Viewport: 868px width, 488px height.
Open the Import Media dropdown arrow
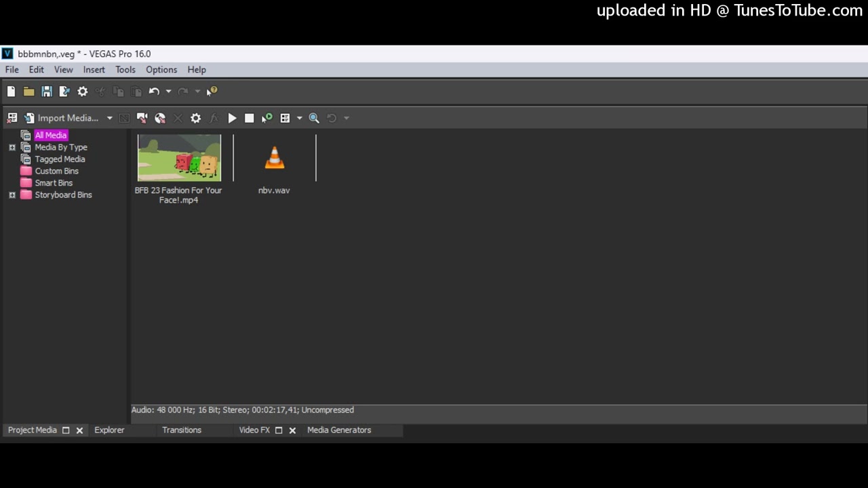[109, 118]
